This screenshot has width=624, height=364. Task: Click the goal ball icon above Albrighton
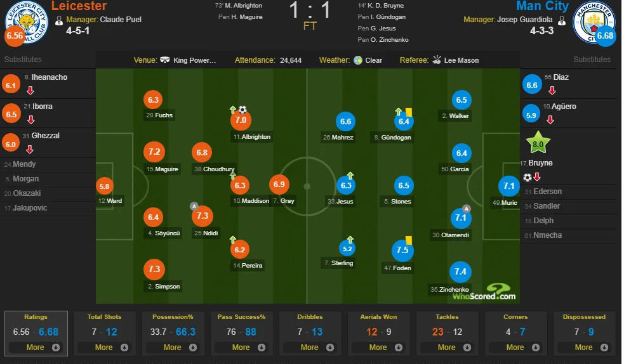(242, 110)
